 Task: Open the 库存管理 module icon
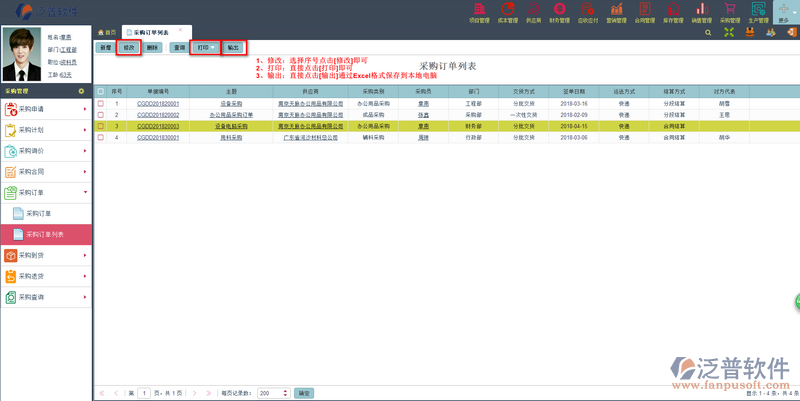point(673,12)
